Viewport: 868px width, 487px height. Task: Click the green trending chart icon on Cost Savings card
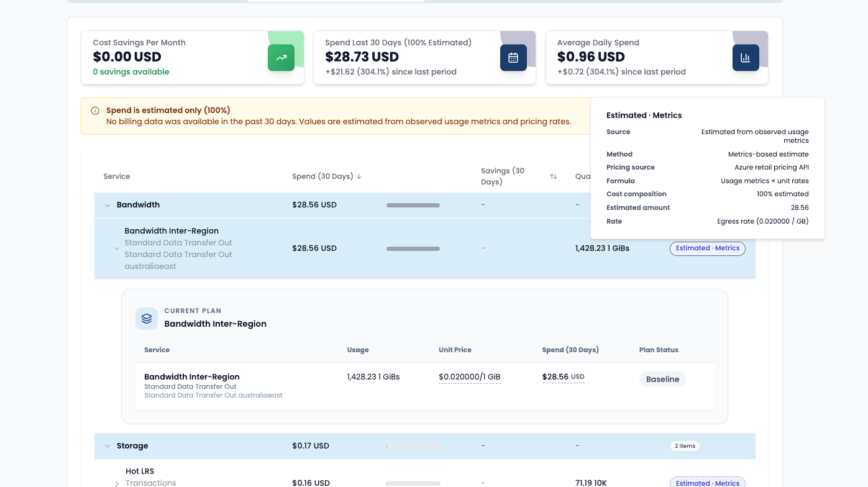pos(281,57)
